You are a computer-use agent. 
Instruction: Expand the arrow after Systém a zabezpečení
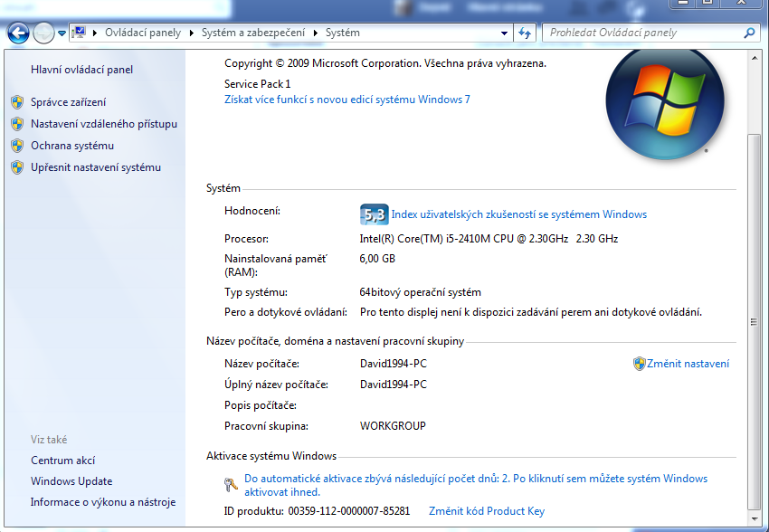pos(316,33)
